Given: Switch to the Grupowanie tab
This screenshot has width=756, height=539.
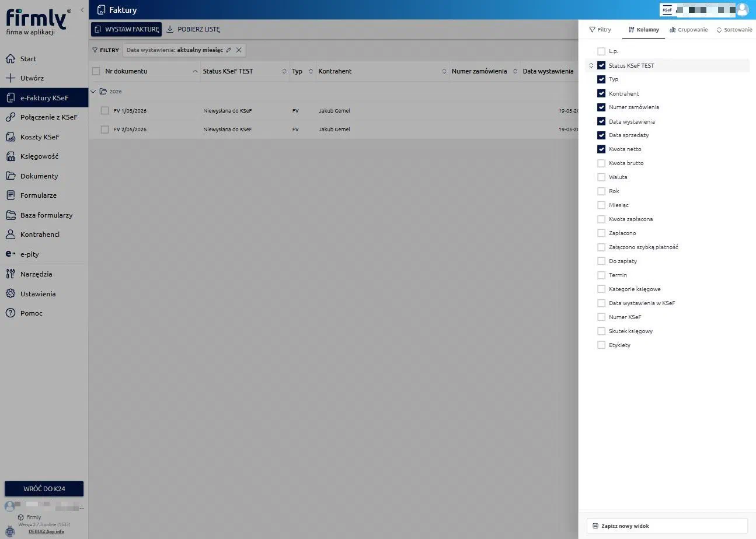Looking at the screenshot, I should 689,29.
